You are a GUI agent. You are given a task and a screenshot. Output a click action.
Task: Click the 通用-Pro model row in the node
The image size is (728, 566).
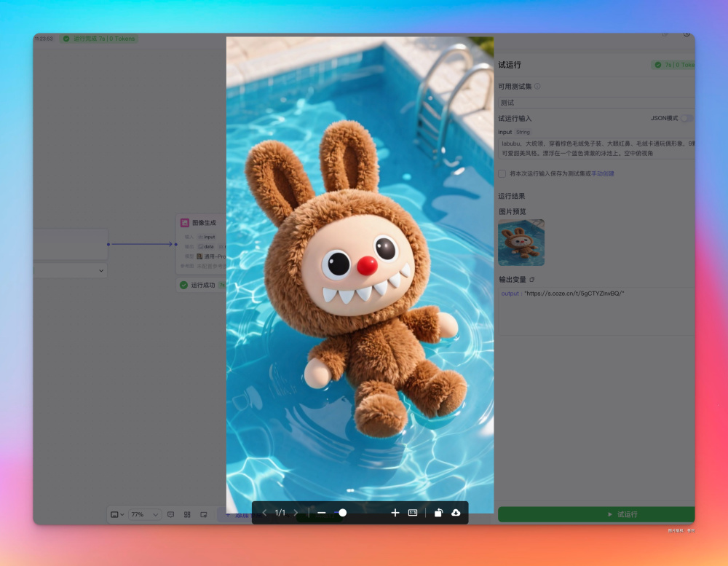[x=211, y=256]
